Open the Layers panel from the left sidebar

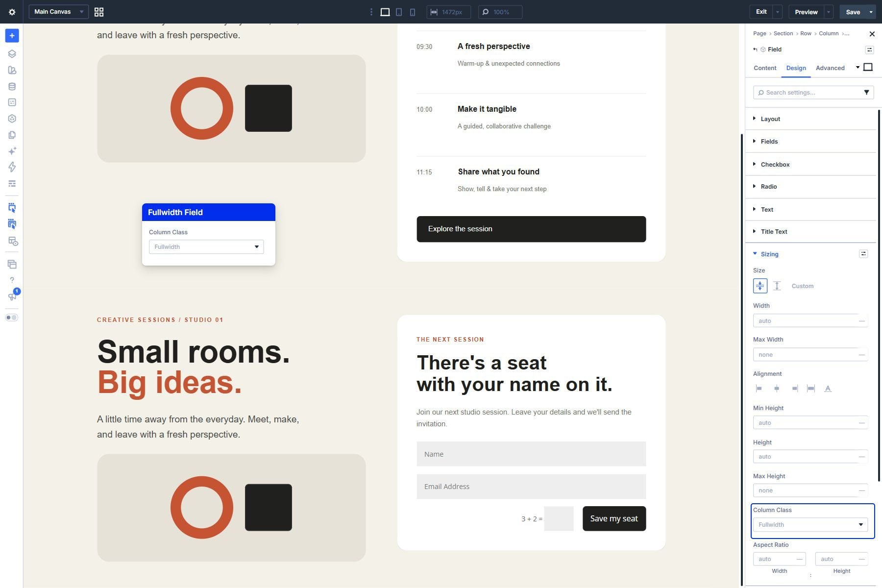pos(12,54)
